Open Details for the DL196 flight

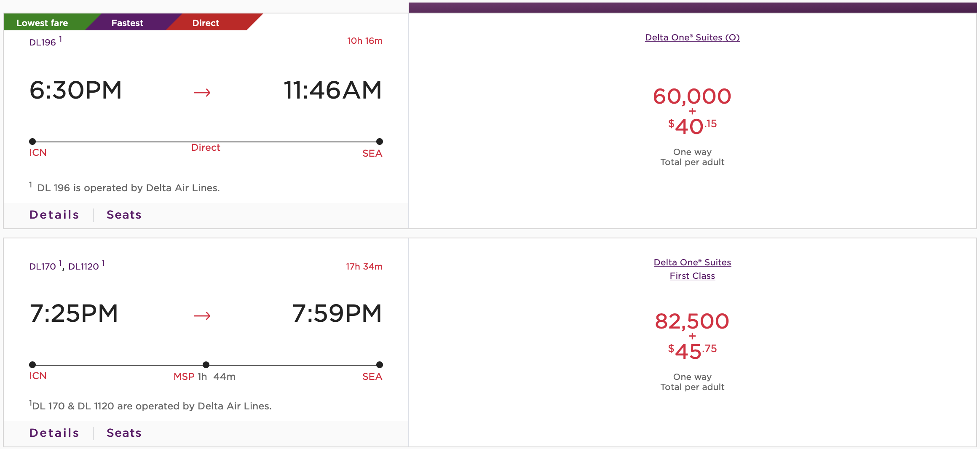54,214
